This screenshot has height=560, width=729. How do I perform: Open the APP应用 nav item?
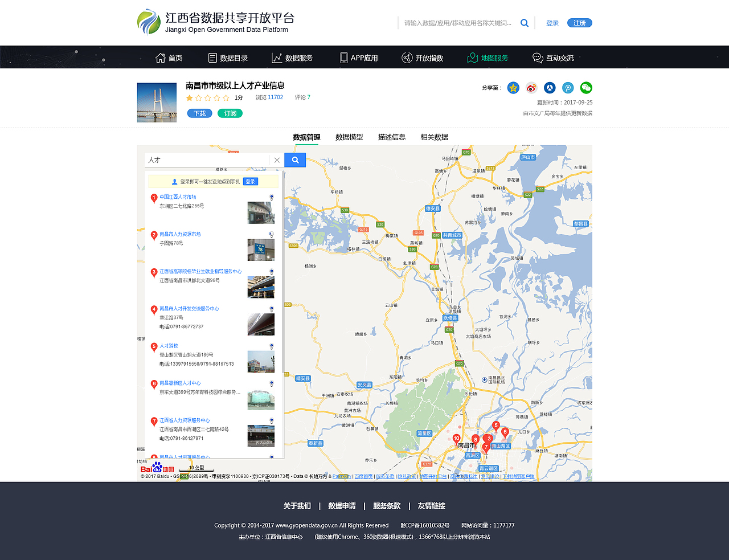[359, 58]
